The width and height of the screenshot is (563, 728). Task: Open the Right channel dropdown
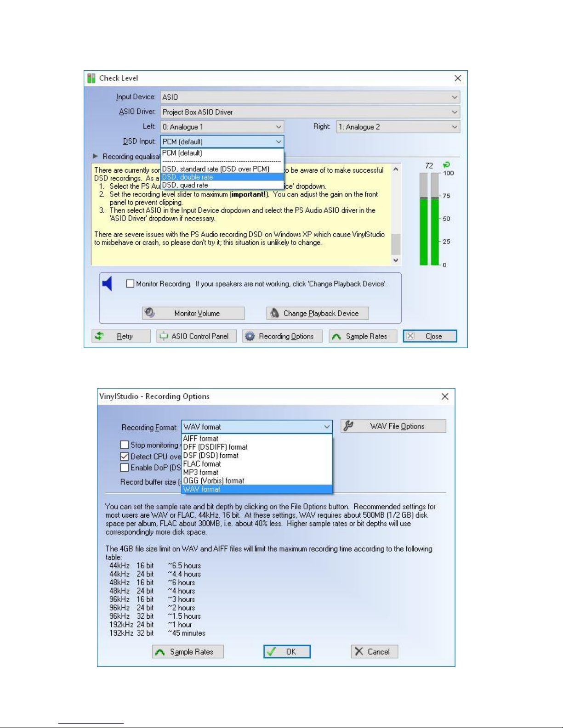coord(398,127)
